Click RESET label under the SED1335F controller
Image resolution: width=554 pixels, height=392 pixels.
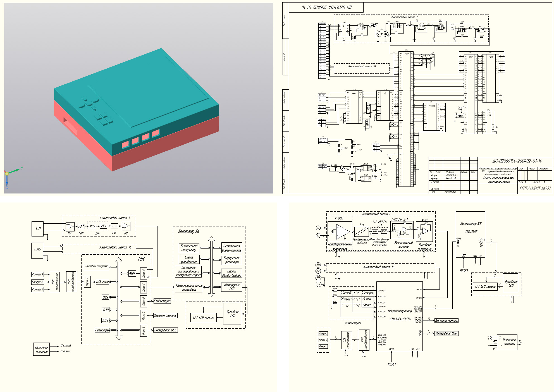click(464, 271)
